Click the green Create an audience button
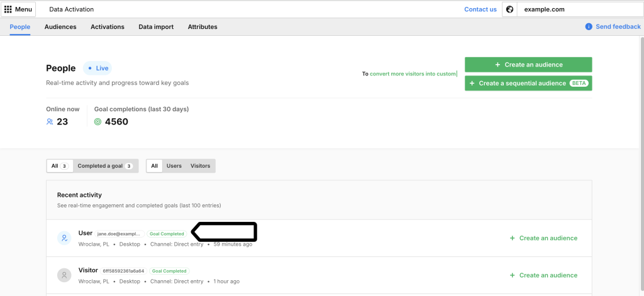The image size is (644, 296). click(528, 65)
